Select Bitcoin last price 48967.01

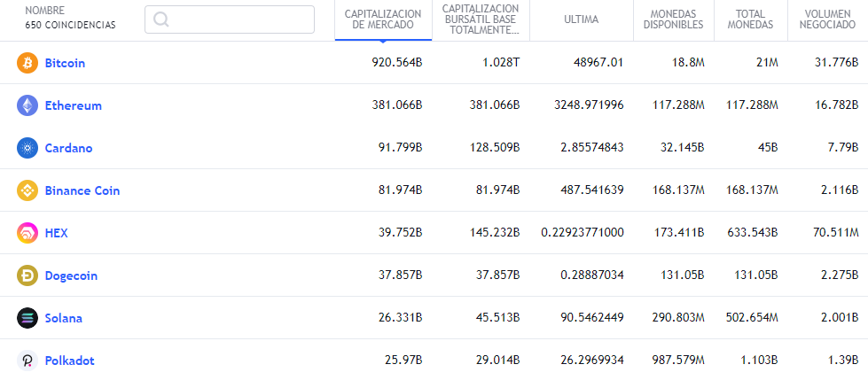tap(598, 63)
